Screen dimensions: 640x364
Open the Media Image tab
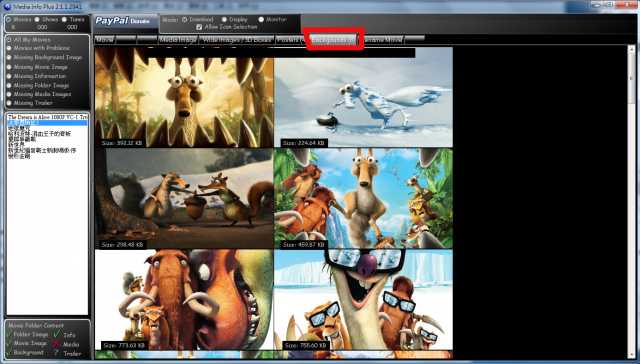pos(178,40)
